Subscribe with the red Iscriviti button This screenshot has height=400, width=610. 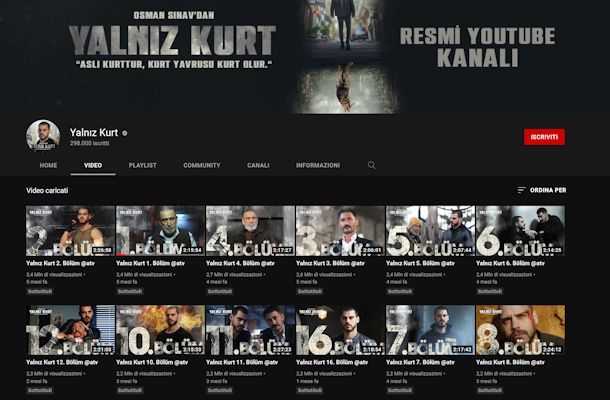pyautogui.click(x=544, y=137)
